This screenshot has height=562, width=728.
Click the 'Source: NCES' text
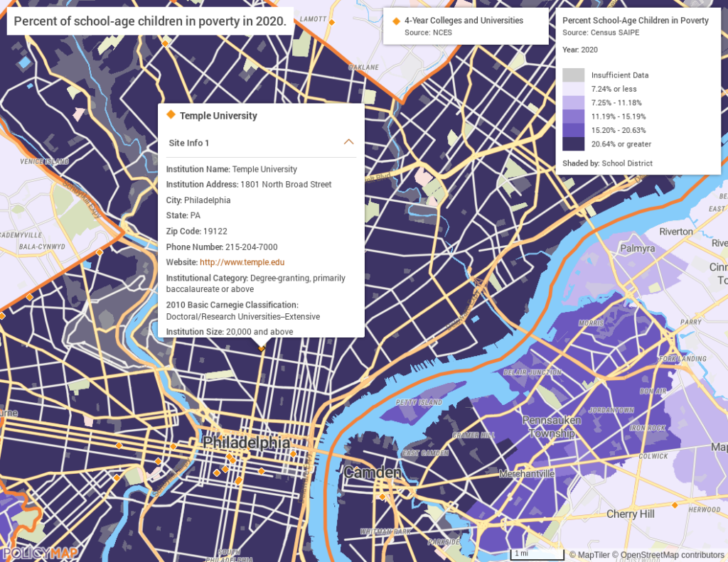[428, 33]
